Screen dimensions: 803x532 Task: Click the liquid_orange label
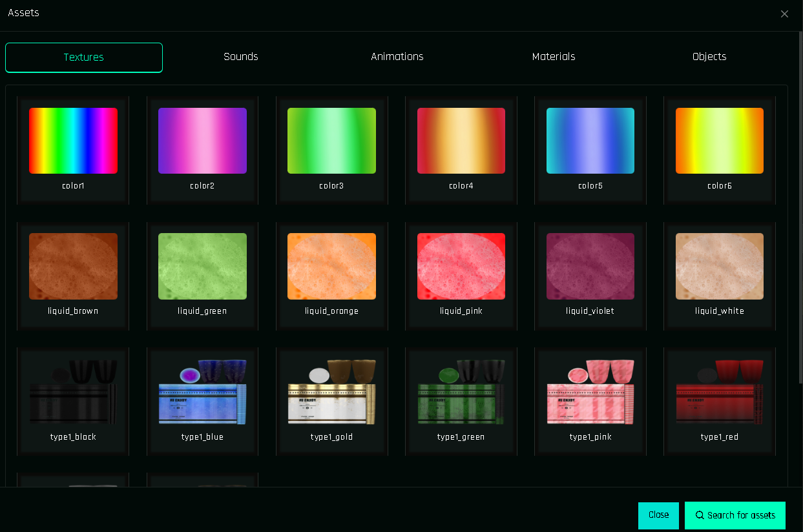(331, 311)
